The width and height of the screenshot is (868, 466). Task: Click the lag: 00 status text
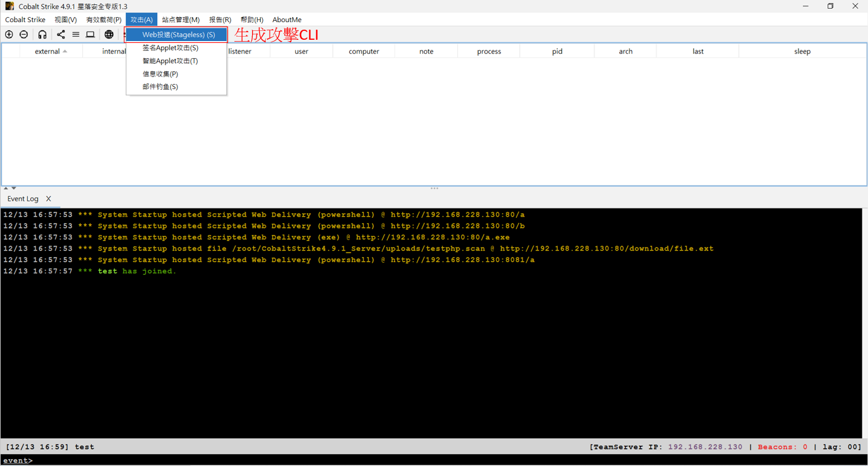tap(840, 447)
